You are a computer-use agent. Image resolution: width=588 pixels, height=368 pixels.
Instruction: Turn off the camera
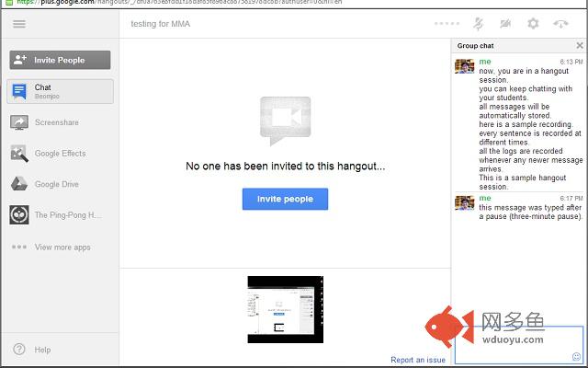[505, 24]
